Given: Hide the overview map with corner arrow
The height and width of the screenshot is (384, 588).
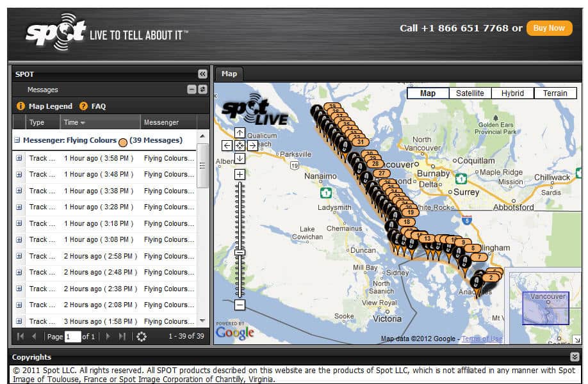Looking at the screenshot, I should [x=576, y=340].
